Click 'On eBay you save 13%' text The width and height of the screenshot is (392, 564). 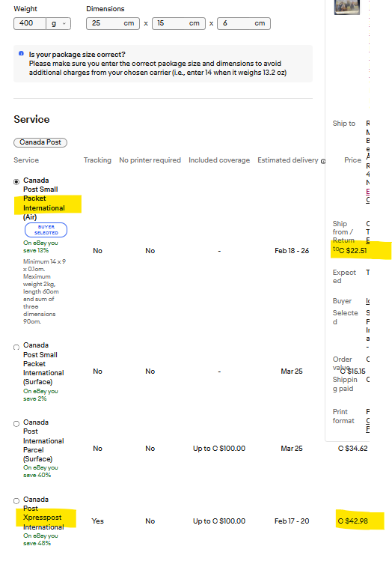pyautogui.click(x=40, y=246)
